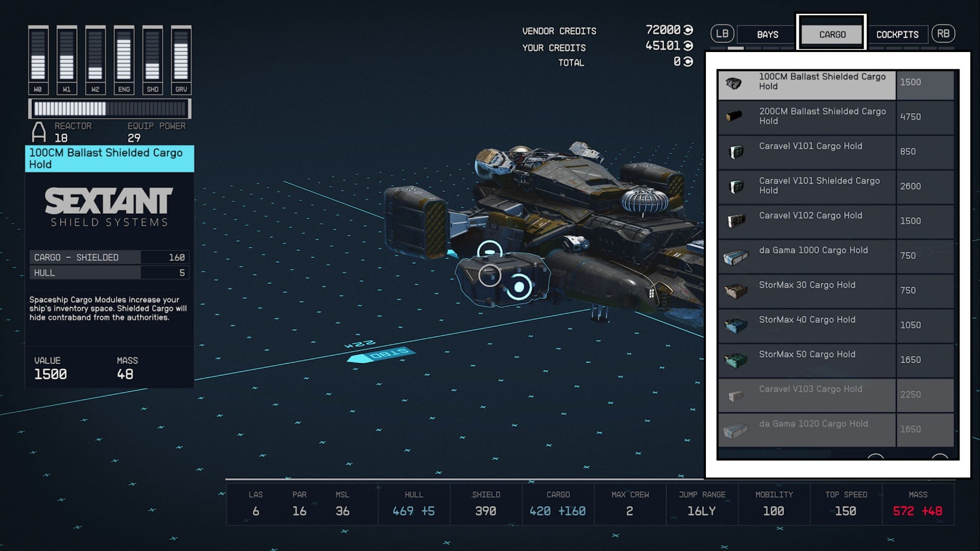Click the 200CM Ballast Shielded Cargo Hold thumbnail
Viewport: 980px width, 551px height.
[x=735, y=117]
